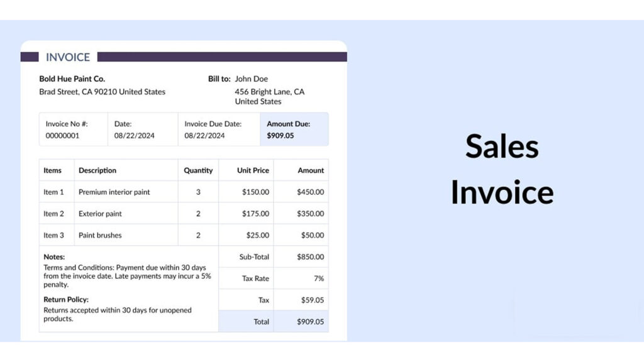This screenshot has height=362, width=644.
Task: Select the Paint brushes amount $50.00
Action: click(x=313, y=235)
